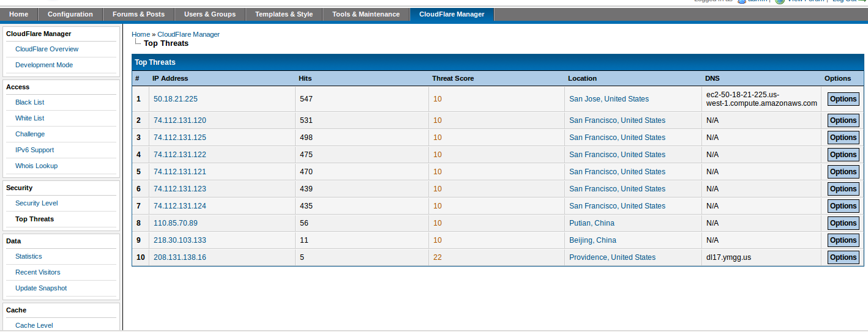This screenshot has height=332, width=868.
Task: Click the amazonaws.com DNS entry
Action: tap(761, 99)
